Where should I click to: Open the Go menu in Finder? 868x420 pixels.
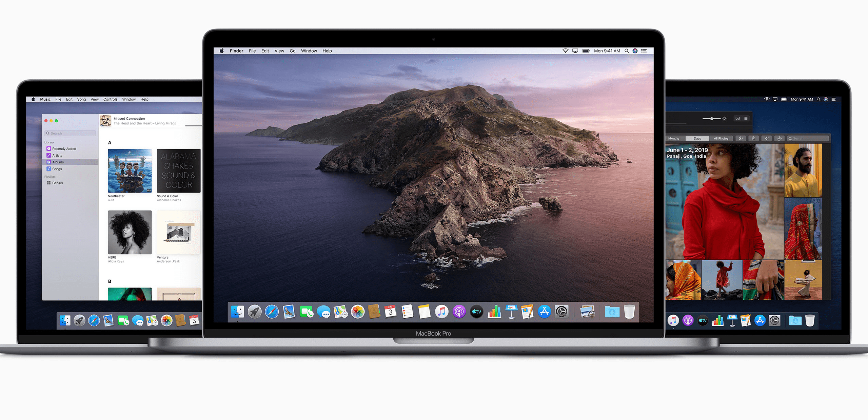pyautogui.click(x=292, y=51)
